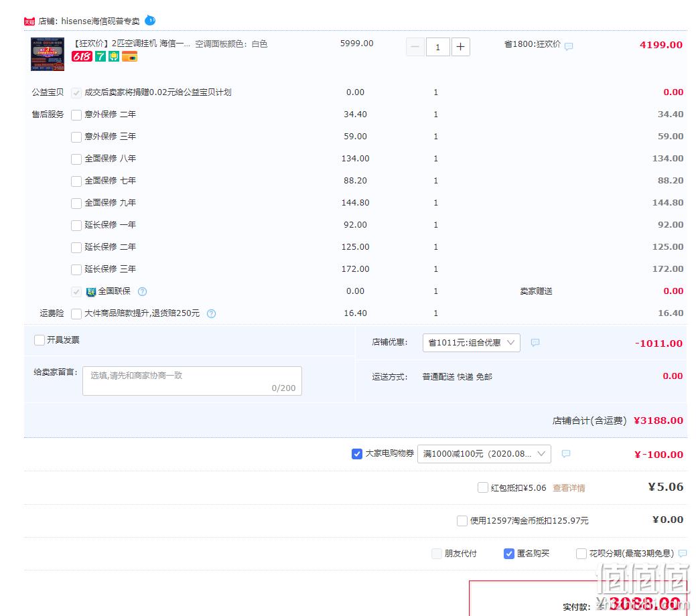This screenshot has height=616, width=696.
Task: Open the 店铺优惠 省1011元 dropdown
Action: 472,343
